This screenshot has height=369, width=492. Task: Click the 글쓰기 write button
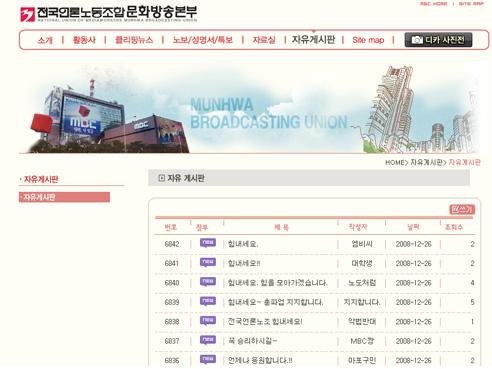[462, 210]
